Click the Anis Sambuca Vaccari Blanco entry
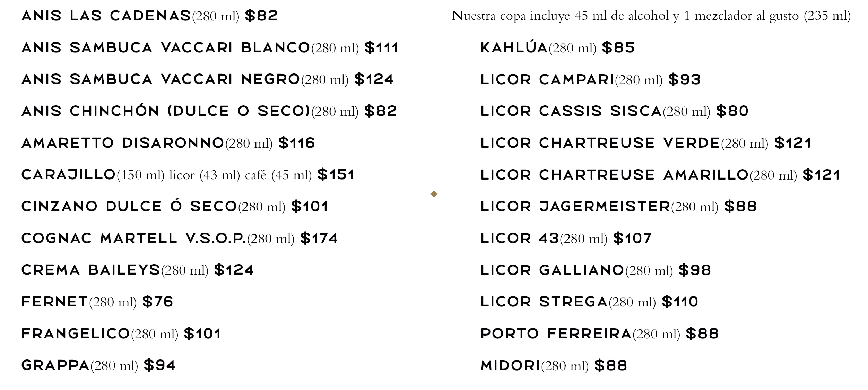This screenshot has width=868, height=390. tap(210, 48)
